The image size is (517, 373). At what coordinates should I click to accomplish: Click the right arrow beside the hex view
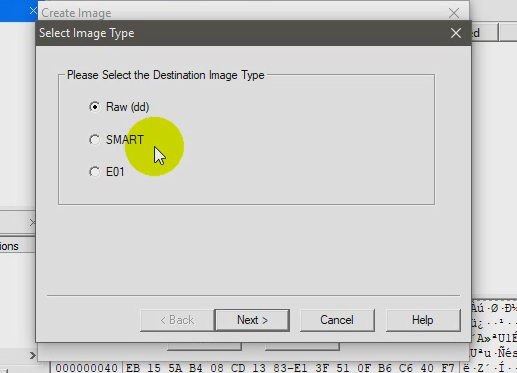33,355
